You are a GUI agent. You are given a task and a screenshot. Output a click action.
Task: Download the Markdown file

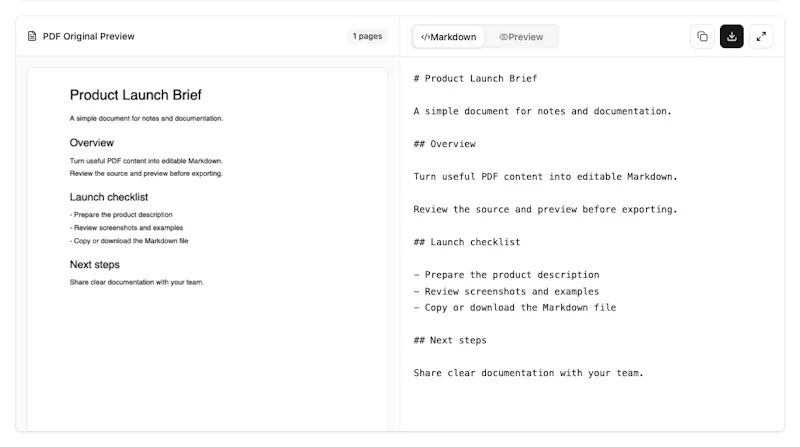point(732,36)
